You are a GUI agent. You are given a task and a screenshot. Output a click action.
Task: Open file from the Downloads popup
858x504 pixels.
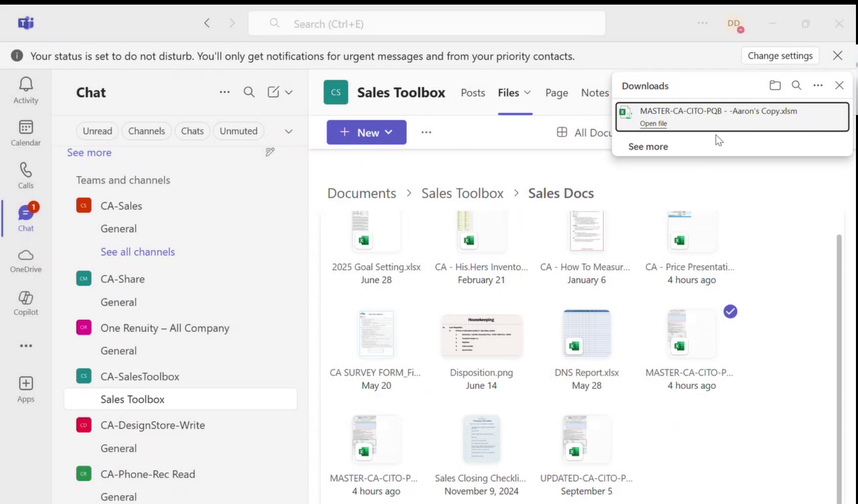point(653,124)
